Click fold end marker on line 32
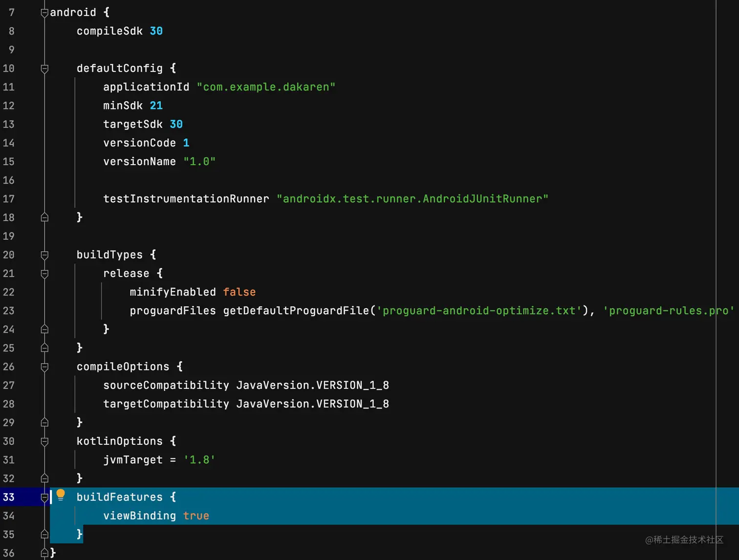This screenshot has width=739, height=560. pos(44,478)
